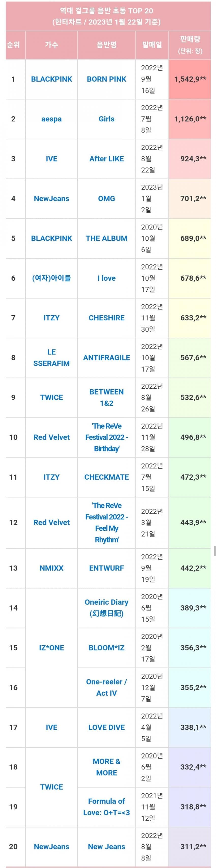Select the ANTIFRAGILE album link

106,357
